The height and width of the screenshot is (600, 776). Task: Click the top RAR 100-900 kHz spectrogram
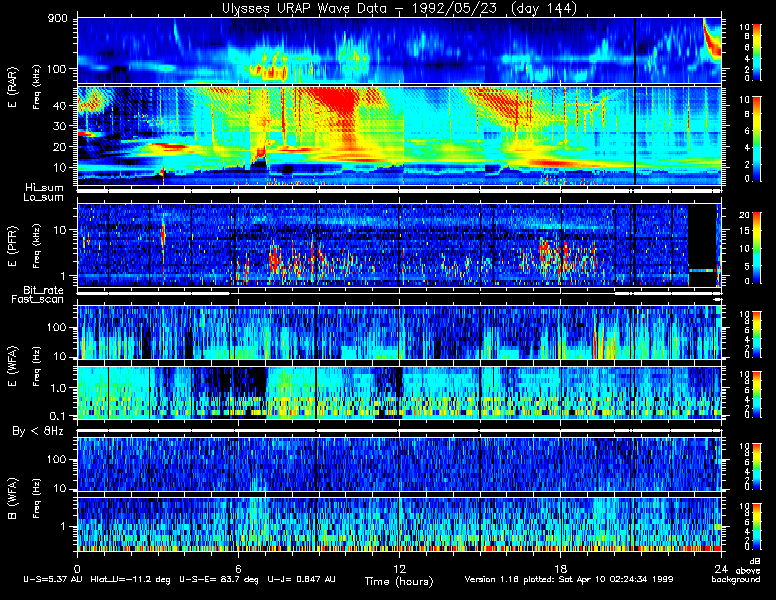[x=399, y=50]
